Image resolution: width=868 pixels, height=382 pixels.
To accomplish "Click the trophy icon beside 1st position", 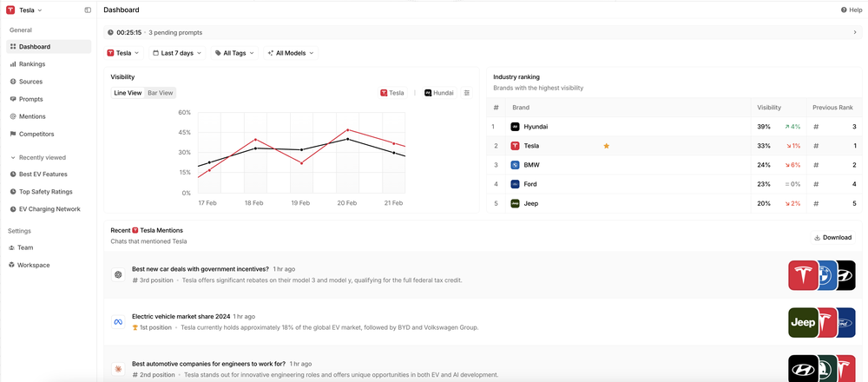I will point(135,327).
